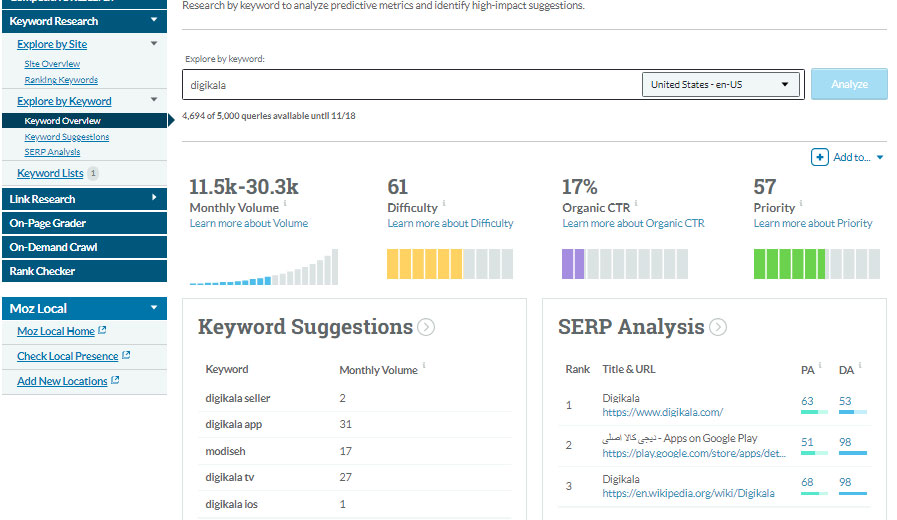Click external link icon beside Moz Local Home
The height and width of the screenshot is (520, 897).
click(x=103, y=332)
